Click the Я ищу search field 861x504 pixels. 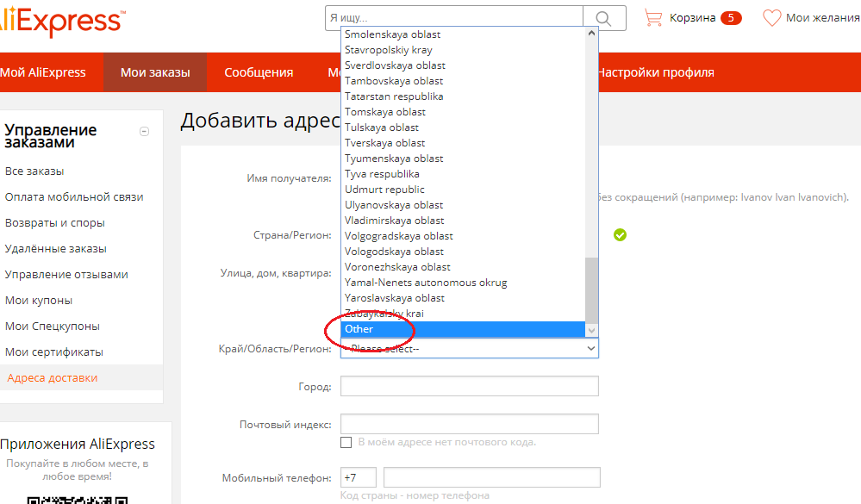pos(453,18)
